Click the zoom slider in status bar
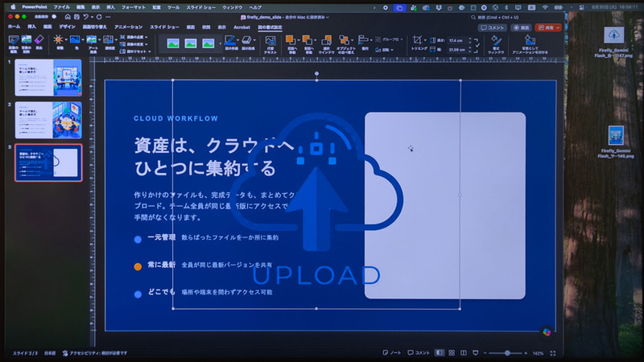Viewport: 644px width, 362px height. 508,353
